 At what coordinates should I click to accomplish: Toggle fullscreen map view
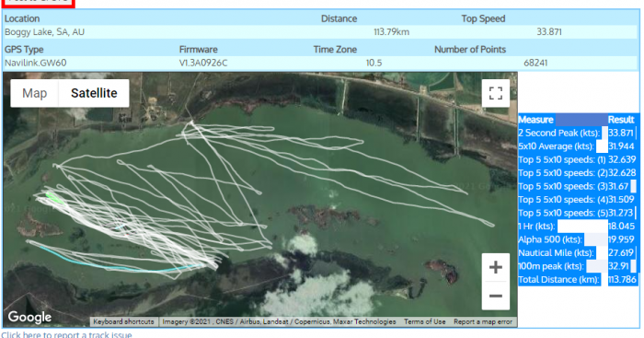point(495,93)
